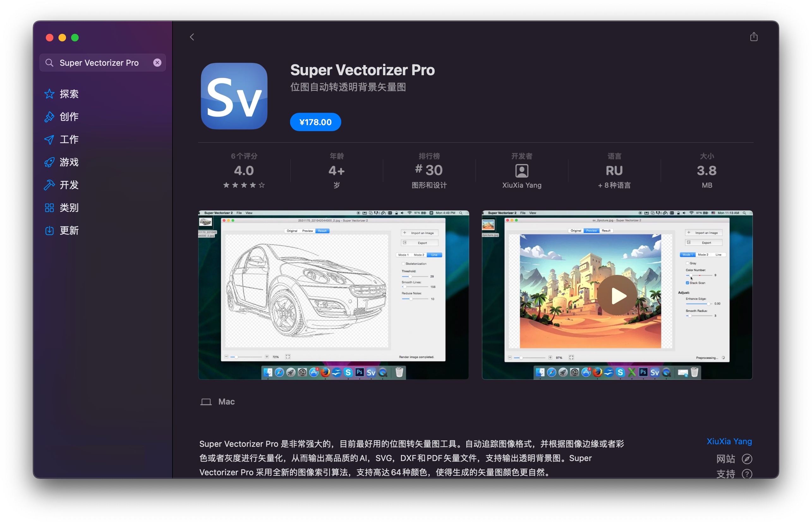Go to the 工作 sidebar section
Image resolution: width=812 pixels, height=522 pixels.
click(69, 139)
